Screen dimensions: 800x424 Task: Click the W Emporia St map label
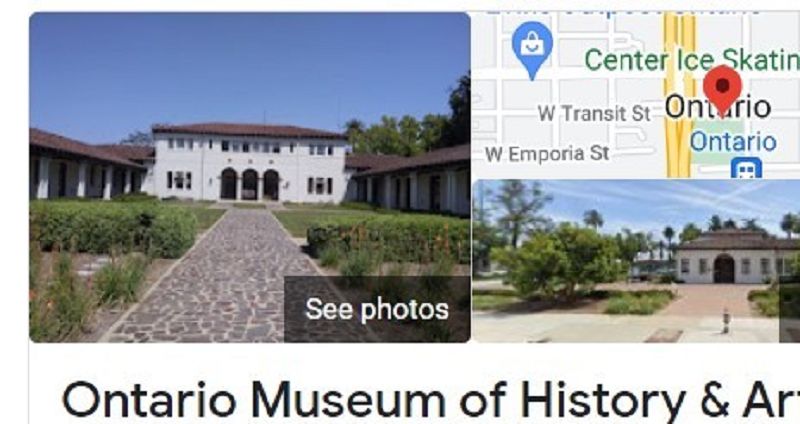[x=547, y=154]
